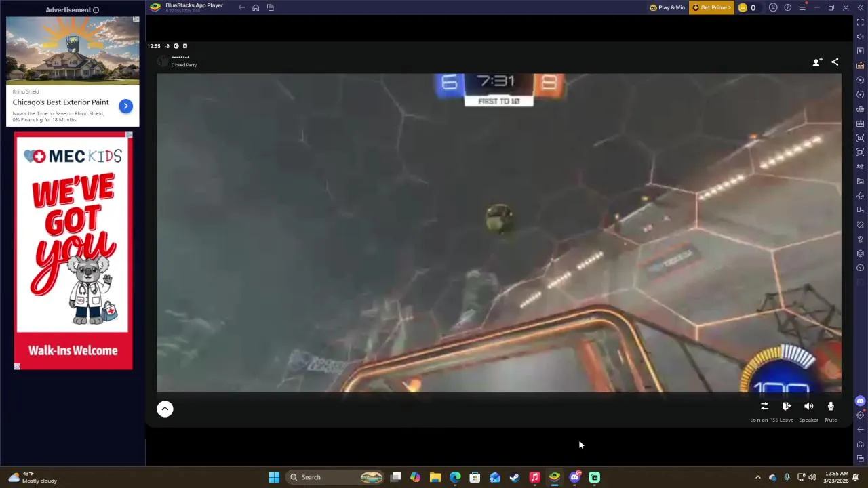Image resolution: width=868 pixels, height=488 pixels.
Task: Toggle the Speaker audio output
Action: point(808,406)
